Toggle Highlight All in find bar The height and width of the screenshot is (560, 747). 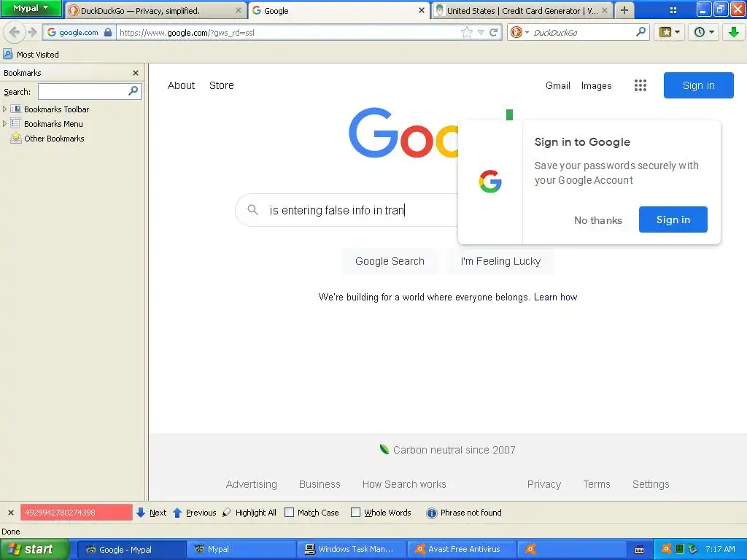coord(249,513)
